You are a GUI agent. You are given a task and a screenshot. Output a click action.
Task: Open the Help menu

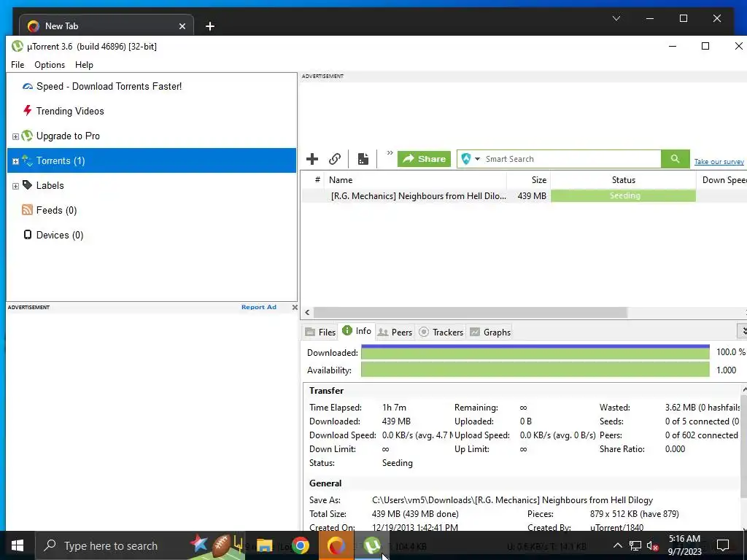(84, 65)
